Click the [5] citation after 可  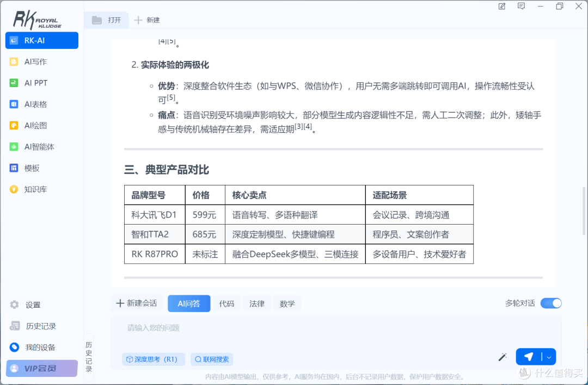pos(171,97)
